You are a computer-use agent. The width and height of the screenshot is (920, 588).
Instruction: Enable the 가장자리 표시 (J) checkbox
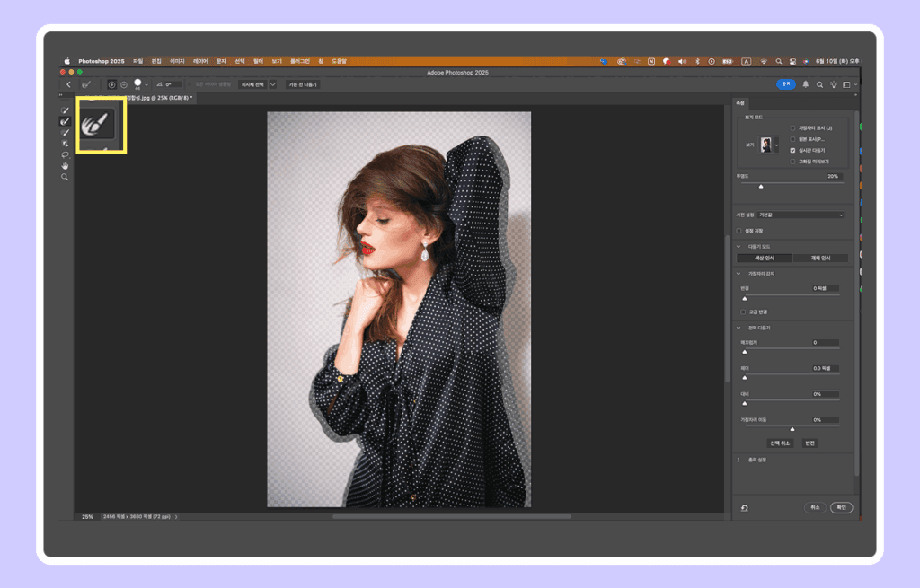click(x=792, y=127)
